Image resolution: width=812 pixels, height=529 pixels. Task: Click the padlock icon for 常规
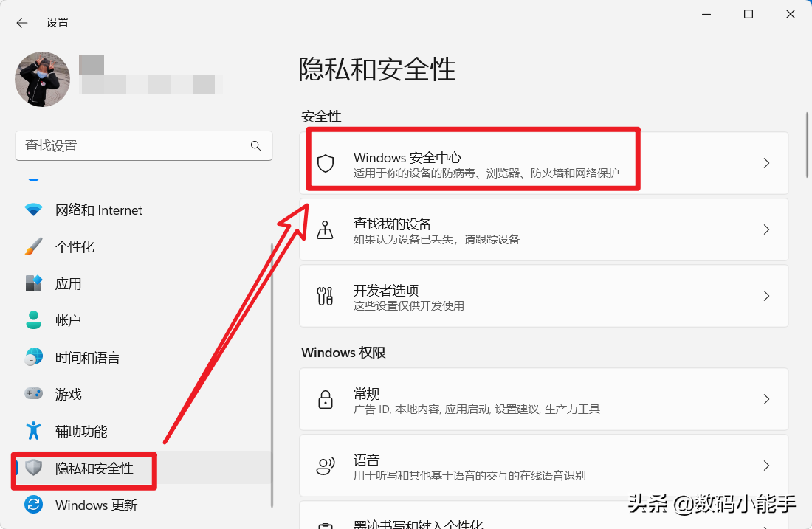pos(326,400)
